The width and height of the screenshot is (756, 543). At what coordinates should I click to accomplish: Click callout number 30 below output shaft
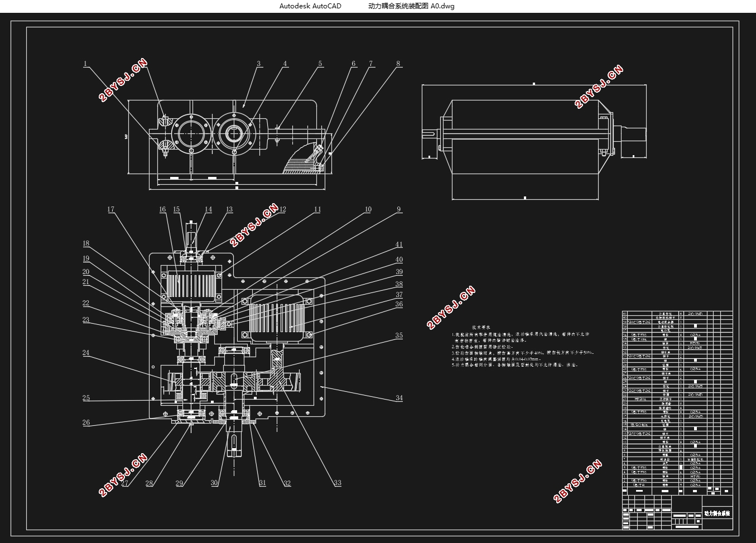tap(214, 483)
